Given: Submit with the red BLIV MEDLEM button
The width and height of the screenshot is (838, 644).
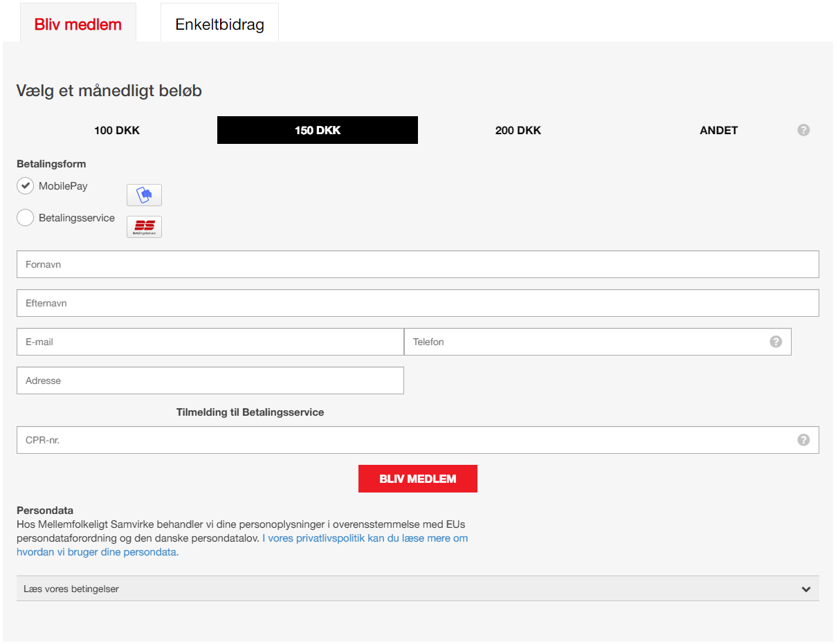Looking at the screenshot, I should pos(418,479).
